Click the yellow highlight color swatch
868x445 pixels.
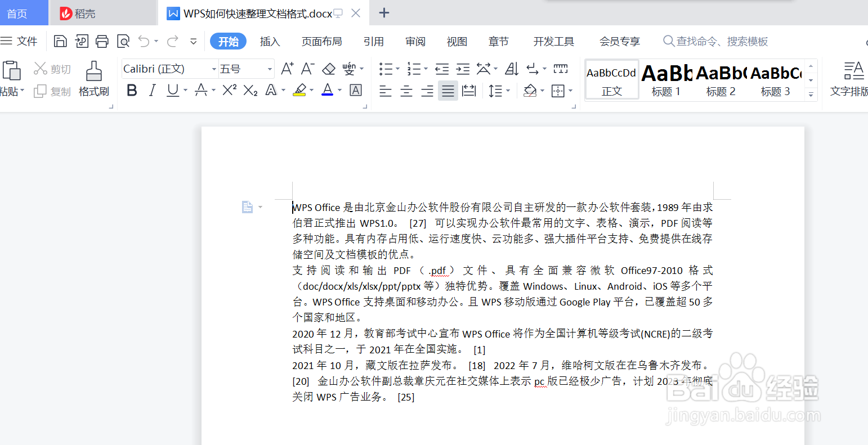298,96
